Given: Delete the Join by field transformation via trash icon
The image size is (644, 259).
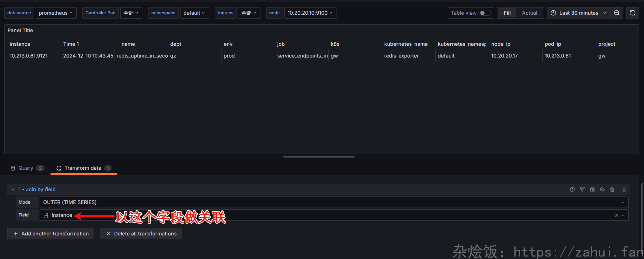Looking at the screenshot, I should click(612, 189).
